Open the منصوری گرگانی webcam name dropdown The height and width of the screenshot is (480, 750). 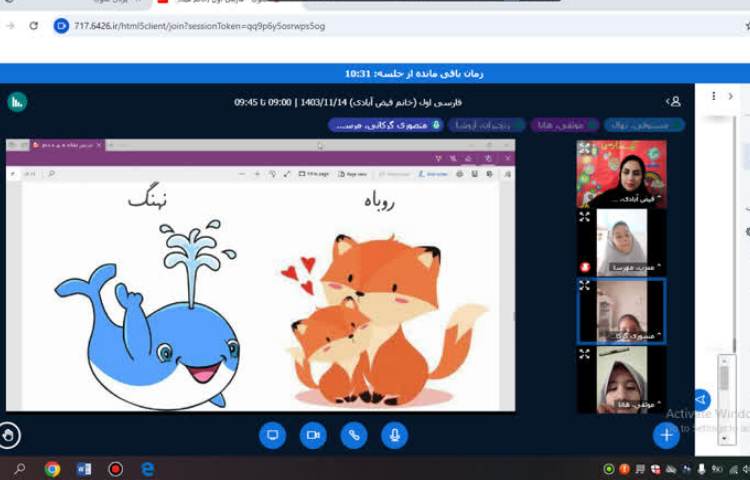click(x=637, y=336)
